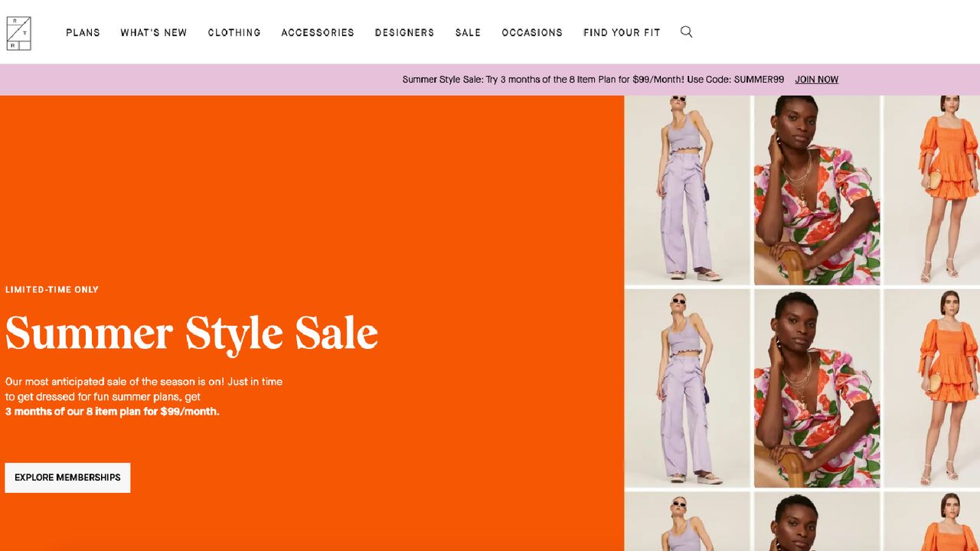Click the Summer Style Sale promo banner text
980x551 pixels.
(x=594, y=79)
